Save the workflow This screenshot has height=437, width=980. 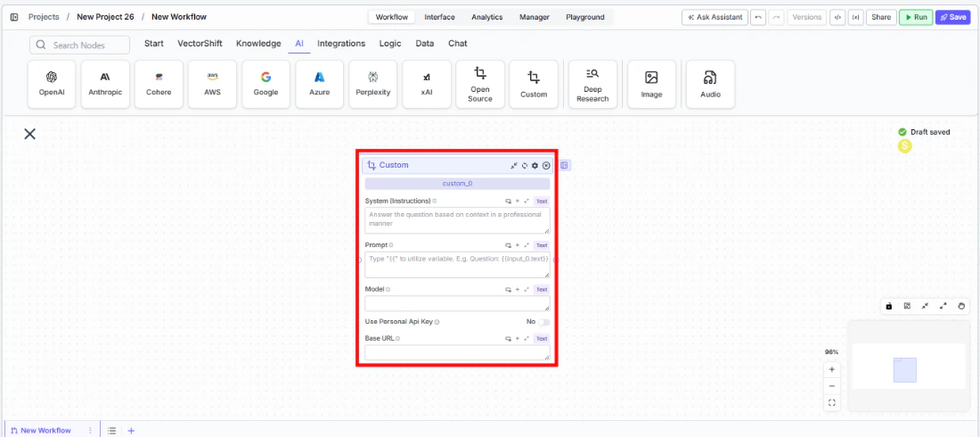point(952,18)
